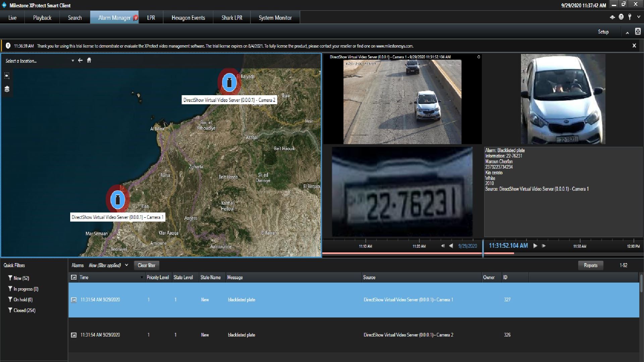Switch to the Shark LPR tab
Image resolution: width=644 pixels, height=362 pixels.
point(232,18)
